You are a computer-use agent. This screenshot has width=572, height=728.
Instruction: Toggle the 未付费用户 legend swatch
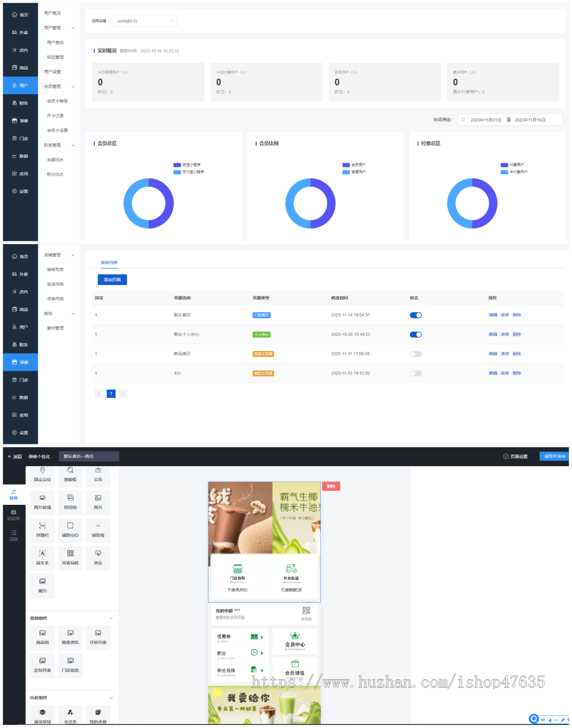(504, 172)
